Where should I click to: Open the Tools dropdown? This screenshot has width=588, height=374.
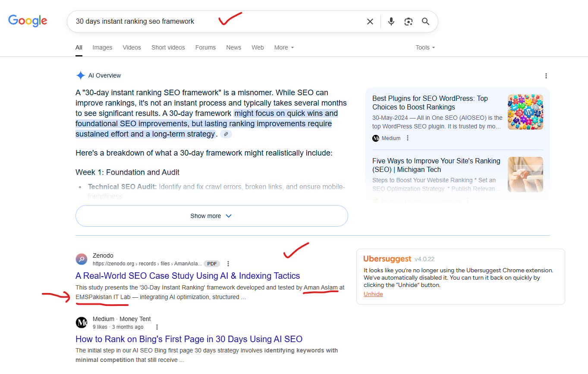425,47
